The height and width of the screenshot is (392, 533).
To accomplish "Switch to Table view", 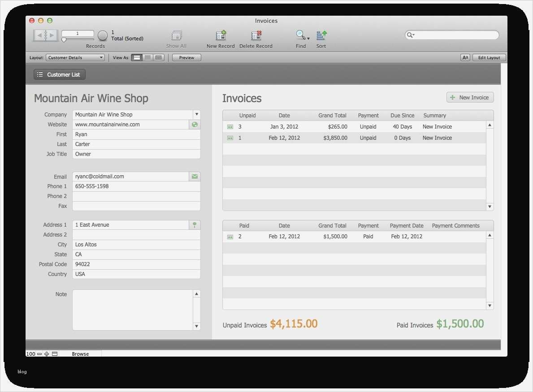I will click(x=158, y=58).
